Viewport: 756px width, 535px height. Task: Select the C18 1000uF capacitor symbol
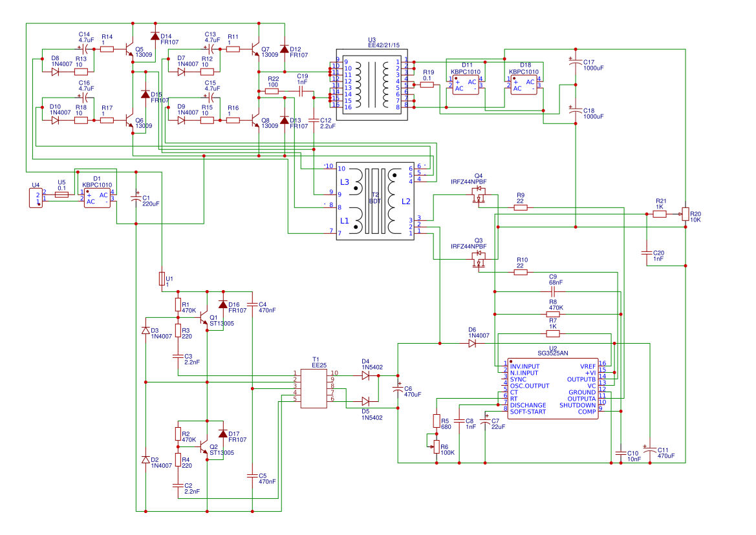tap(575, 110)
